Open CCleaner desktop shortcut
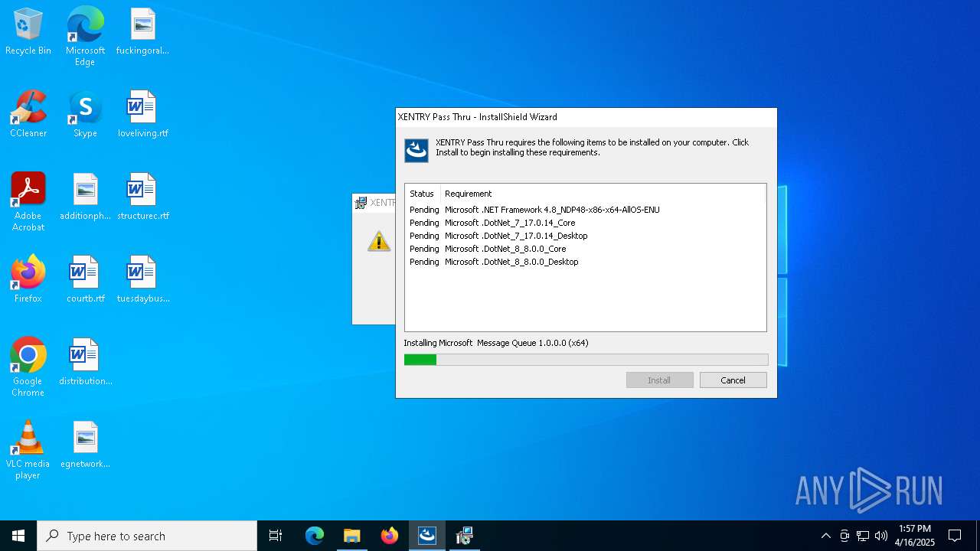The height and width of the screenshot is (551, 980). coord(28,114)
